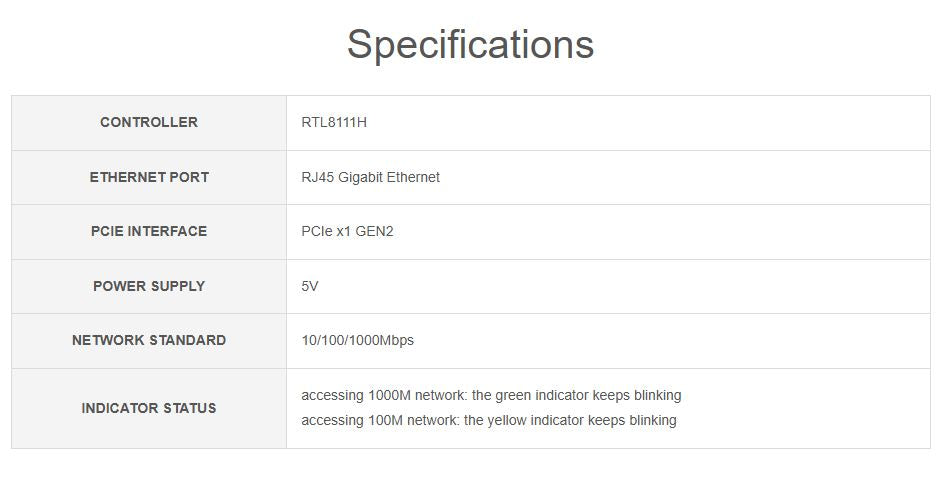Click the PCIe x1 GEN2 value cell

[x=347, y=231]
